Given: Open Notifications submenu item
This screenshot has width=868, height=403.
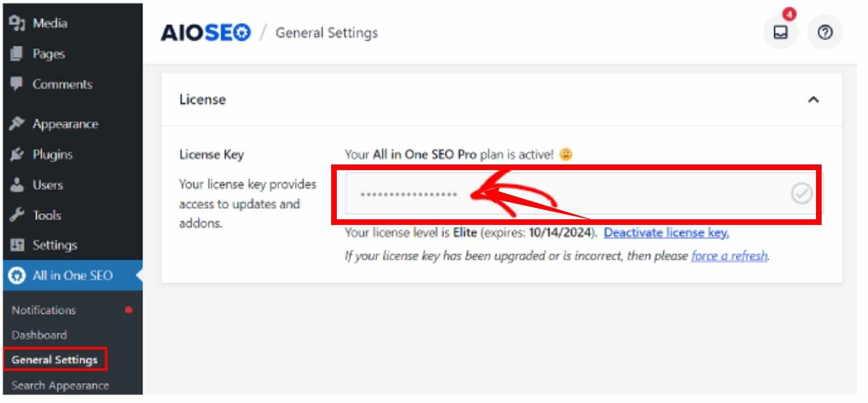Looking at the screenshot, I should click(44, 310).
